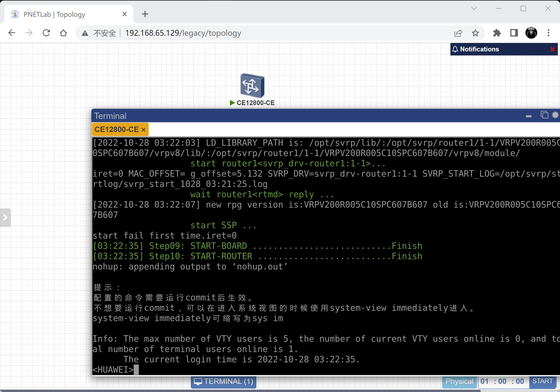
Task: Click the CE12800-CE switch node icon
Action: (252, 86)
